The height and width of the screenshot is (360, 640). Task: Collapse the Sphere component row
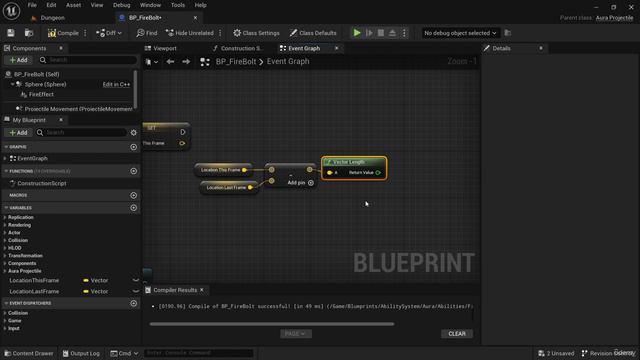tap(12, 84)
